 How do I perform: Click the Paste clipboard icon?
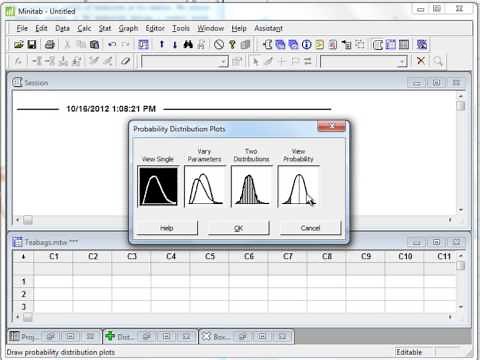tap(94, 44)
